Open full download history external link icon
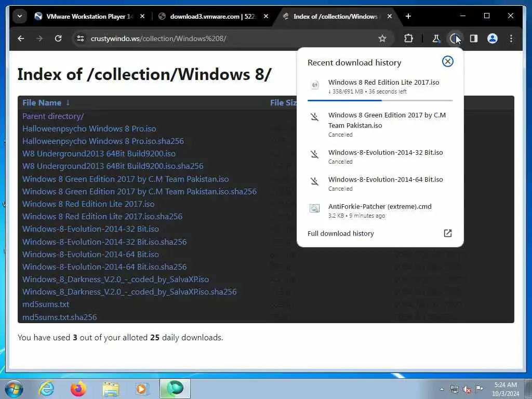532x399 pixels. (x=447, y=233)
